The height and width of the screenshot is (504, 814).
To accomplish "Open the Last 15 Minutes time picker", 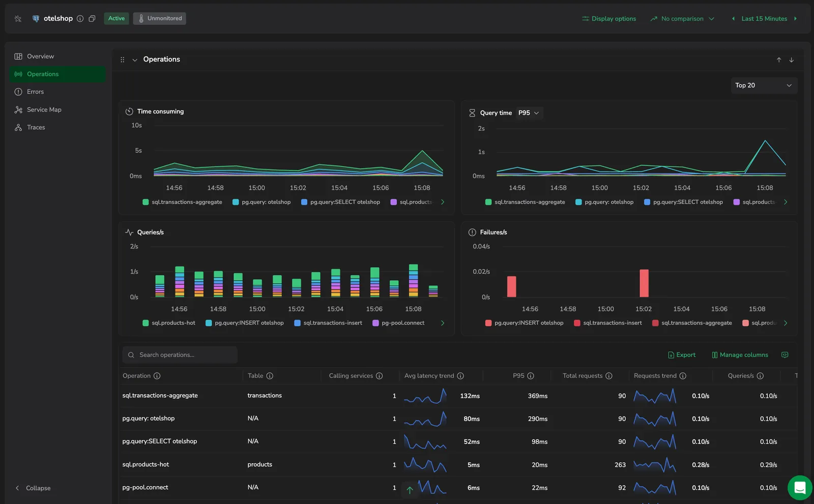I will click(x=764, y=19).
